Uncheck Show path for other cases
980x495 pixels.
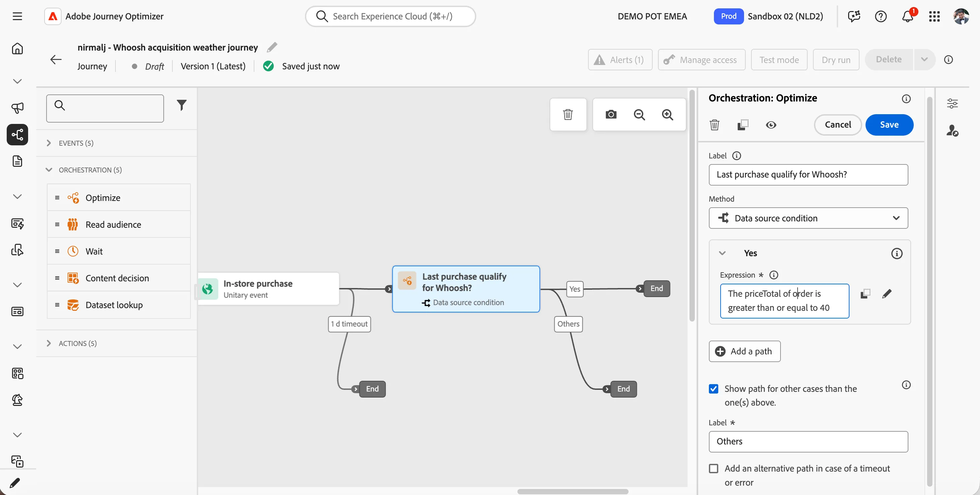point(713,389)
